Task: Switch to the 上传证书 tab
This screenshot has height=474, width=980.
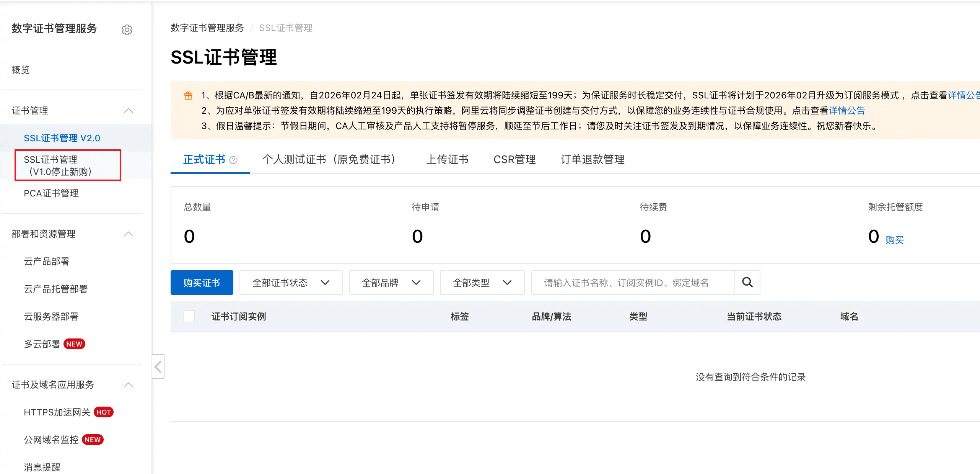Action: click(x=447, y=159)
